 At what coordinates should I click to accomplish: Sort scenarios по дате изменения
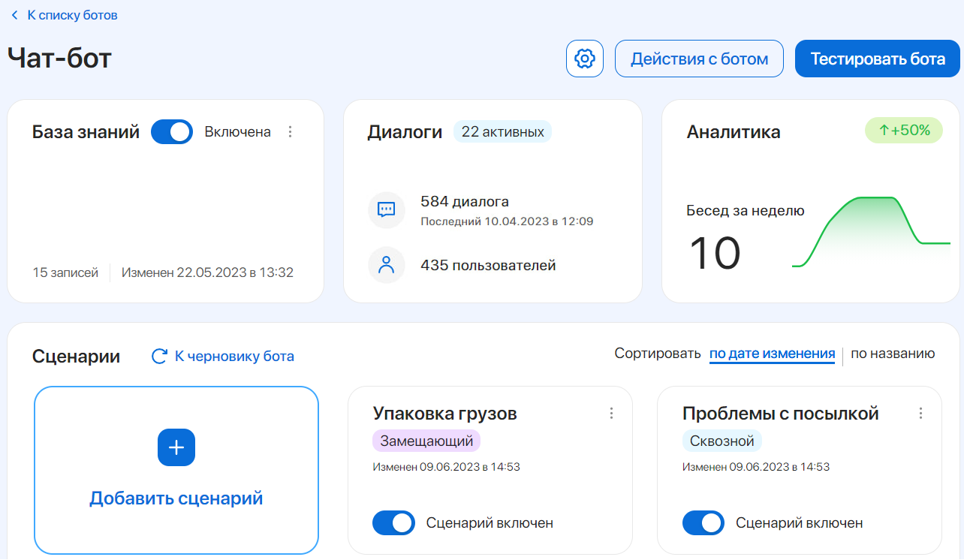tap(772, 354)
